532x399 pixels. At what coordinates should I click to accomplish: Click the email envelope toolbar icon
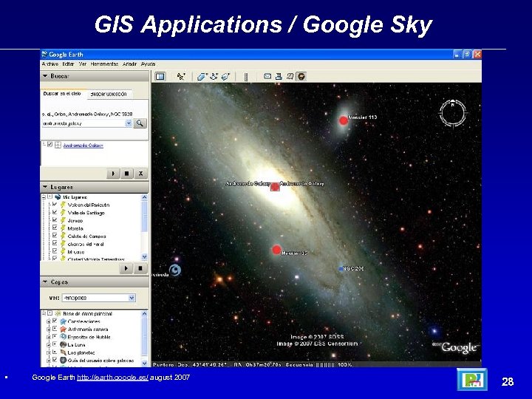click(267, 76)
